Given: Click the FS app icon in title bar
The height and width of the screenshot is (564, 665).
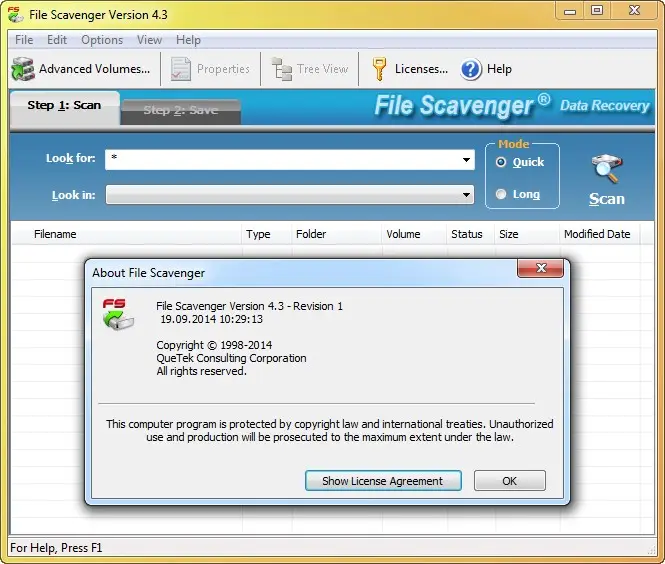Looking at the screenshot, I should coord(15,14).
